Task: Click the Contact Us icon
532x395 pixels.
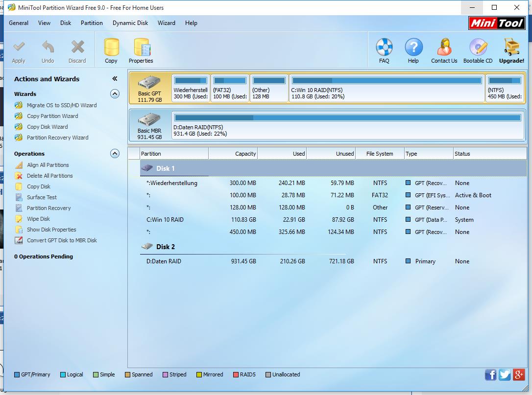Action: 444,47
